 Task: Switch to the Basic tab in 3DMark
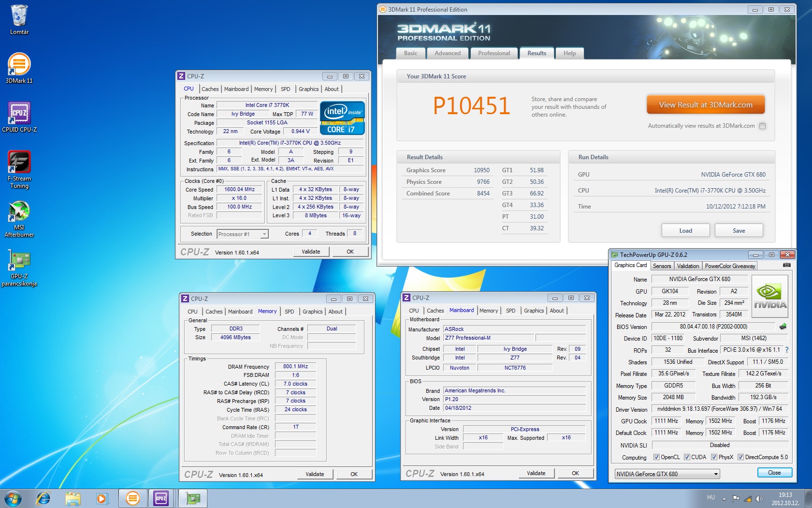pyautogui.click(x=411, y=53)
